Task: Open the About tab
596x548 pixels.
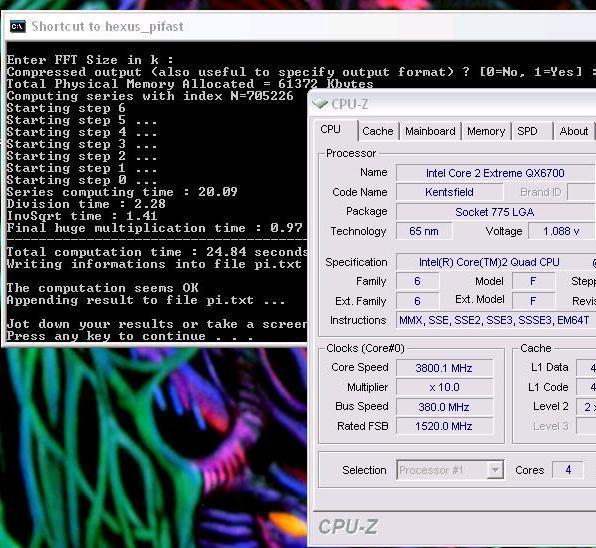Action: [x=574, y=131]
